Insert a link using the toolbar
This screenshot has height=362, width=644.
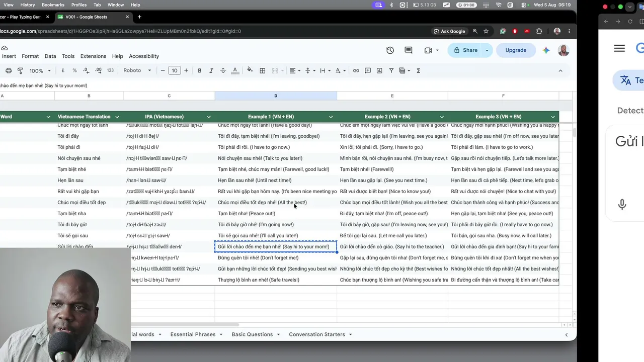356,71
